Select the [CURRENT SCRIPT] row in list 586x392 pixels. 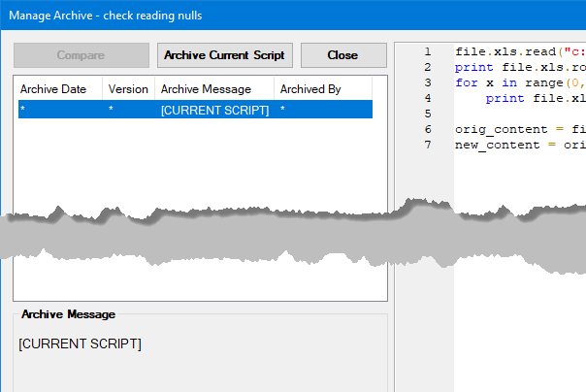pyautogui.click(x=214, y=110)
